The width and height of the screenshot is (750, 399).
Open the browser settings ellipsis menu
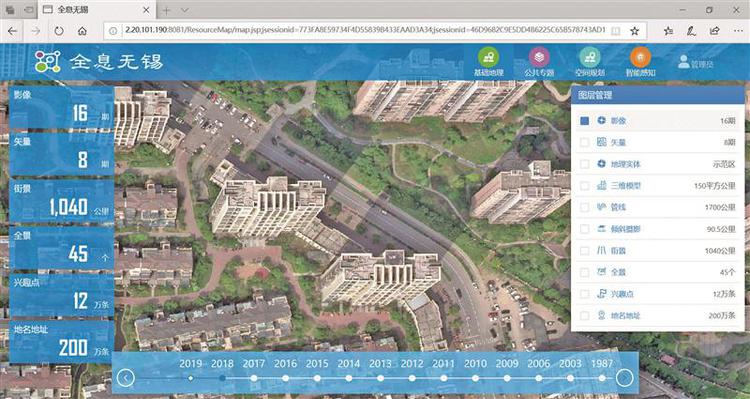tap(738, 31)
